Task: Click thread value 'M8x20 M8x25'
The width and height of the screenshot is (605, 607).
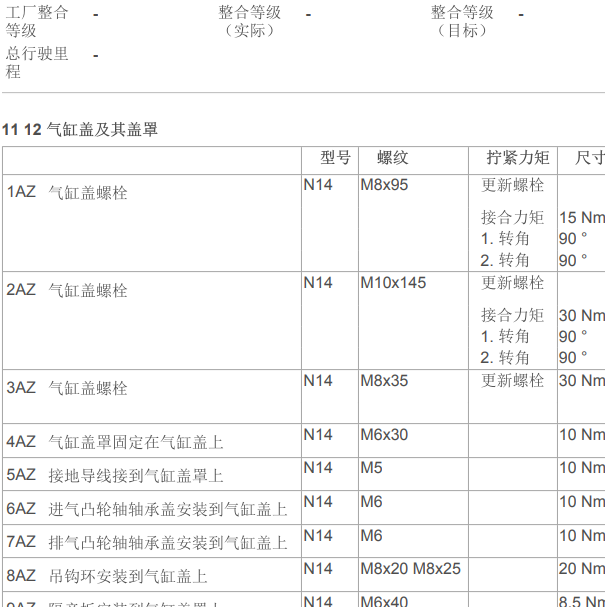Action: point(410,569)
